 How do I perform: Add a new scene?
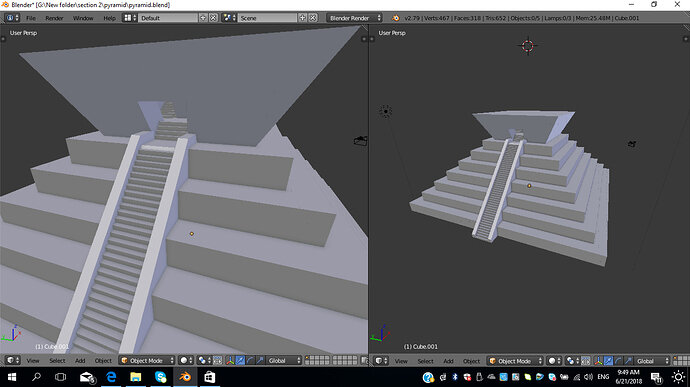(x=302, y=18)
